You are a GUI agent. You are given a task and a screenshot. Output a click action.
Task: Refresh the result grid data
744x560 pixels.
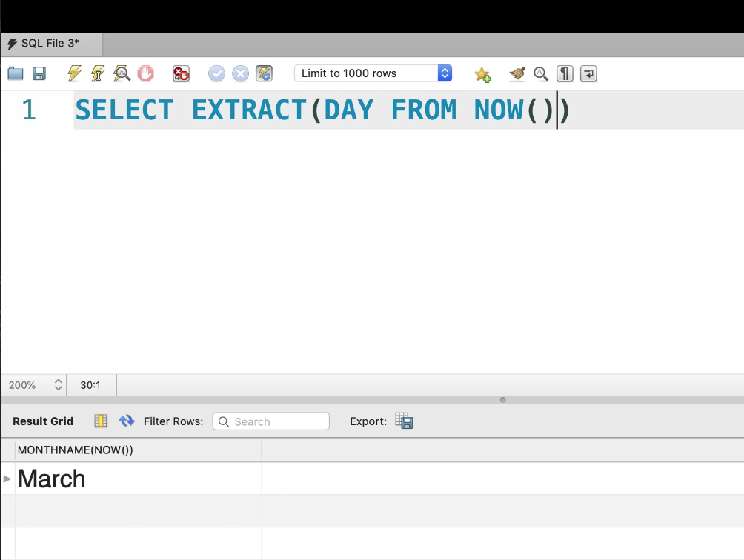coord(126,421)
